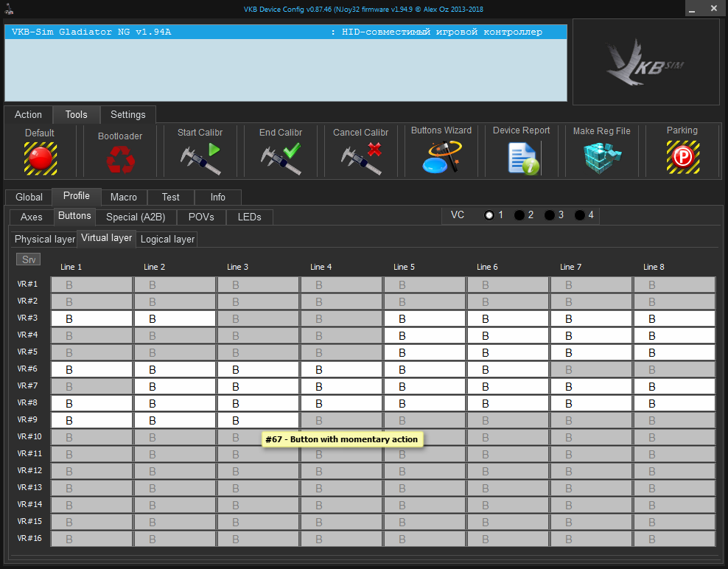Switch to the Logical layer tab
728x569 pixels.
pos(167,240)
